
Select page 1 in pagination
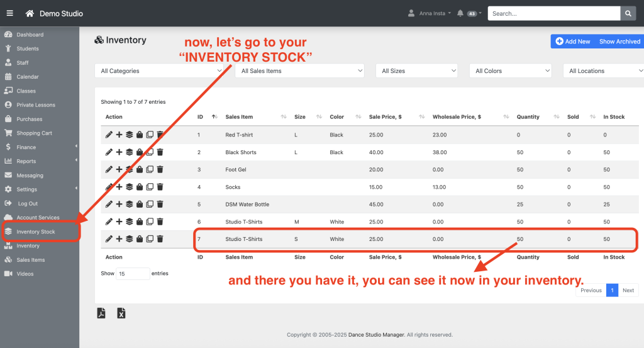point(612,290)
